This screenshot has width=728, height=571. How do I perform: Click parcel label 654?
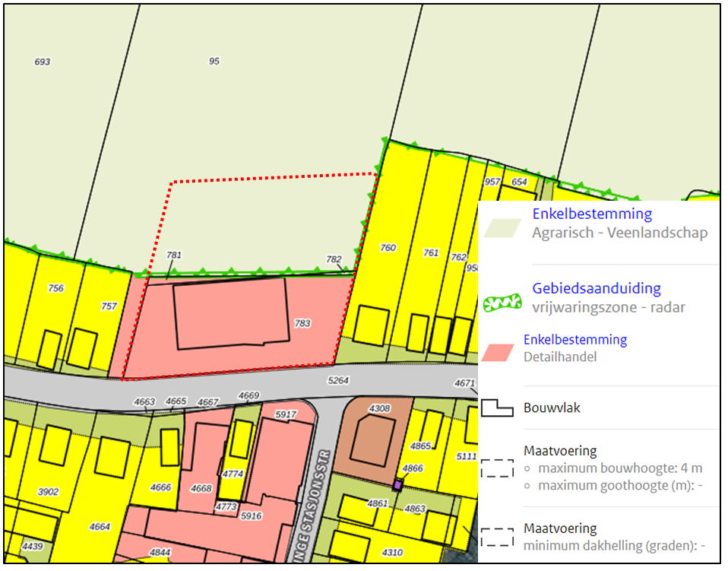point(519,182)
